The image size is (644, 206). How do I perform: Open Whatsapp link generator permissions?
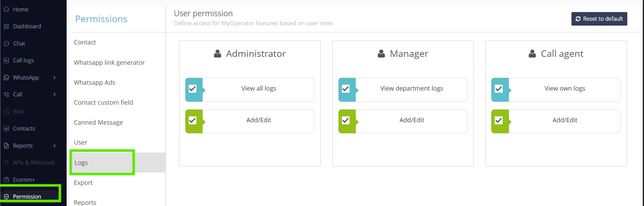(109, 63)
